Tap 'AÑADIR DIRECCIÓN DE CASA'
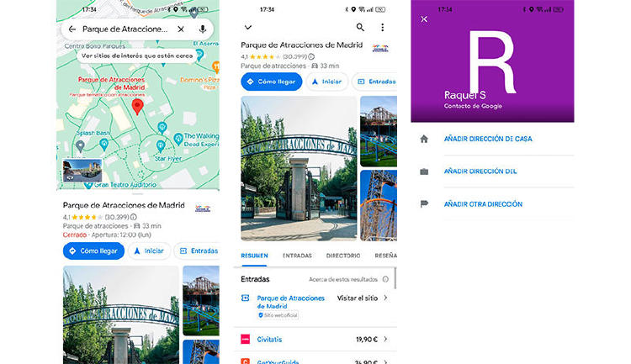 (488, 139)
